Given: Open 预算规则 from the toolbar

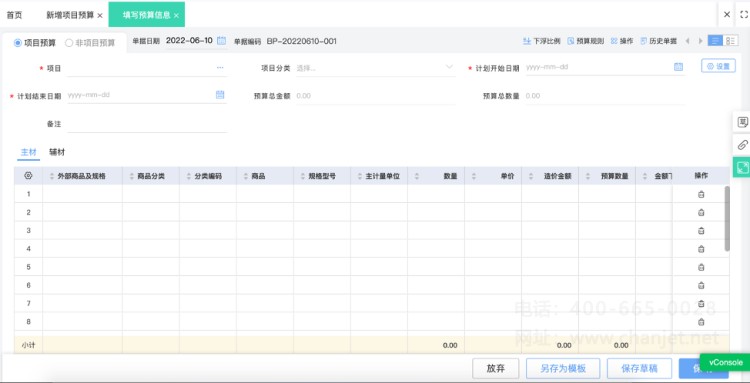Looking at the screenshot, I should (585, 41).
